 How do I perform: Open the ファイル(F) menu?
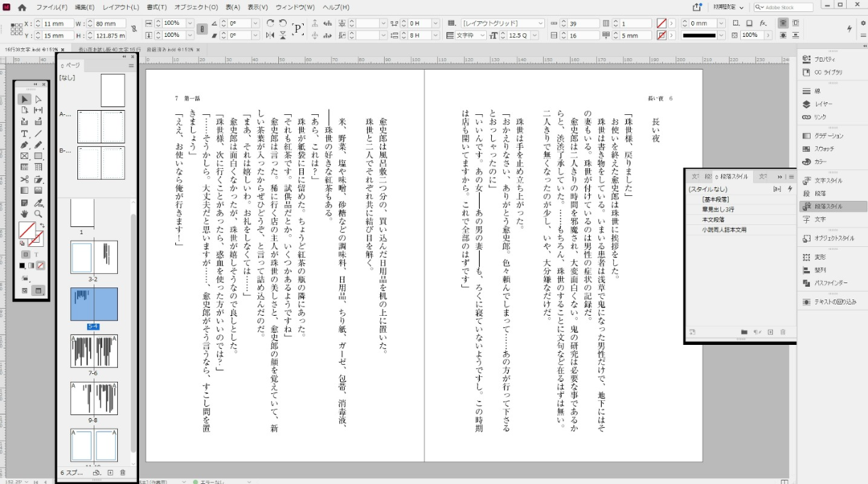(x=51, y=7)
